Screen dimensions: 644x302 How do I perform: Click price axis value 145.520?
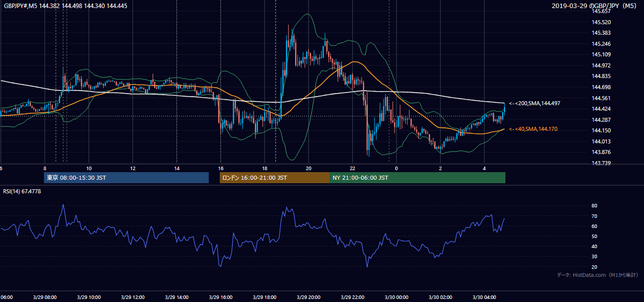coord(601,22)
